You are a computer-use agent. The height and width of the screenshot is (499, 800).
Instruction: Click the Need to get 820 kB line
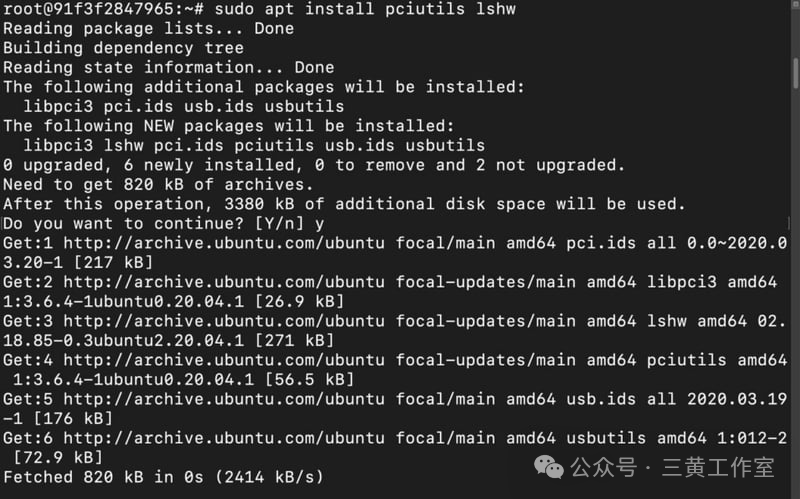(x=158, y=184)
